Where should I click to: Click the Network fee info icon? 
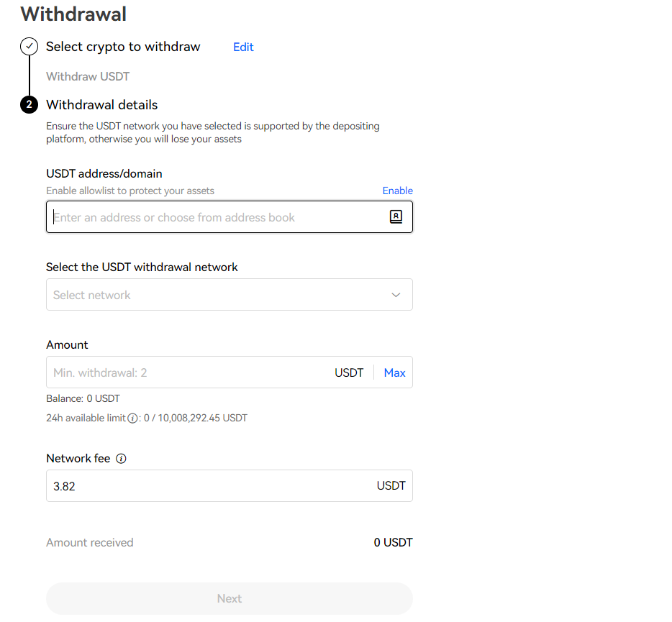(x=122, y=459)
